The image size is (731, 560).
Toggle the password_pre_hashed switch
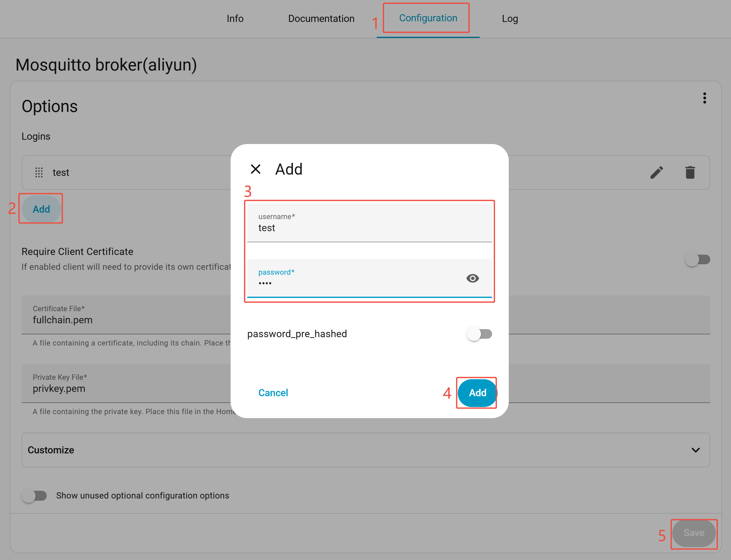pos(479,334)
